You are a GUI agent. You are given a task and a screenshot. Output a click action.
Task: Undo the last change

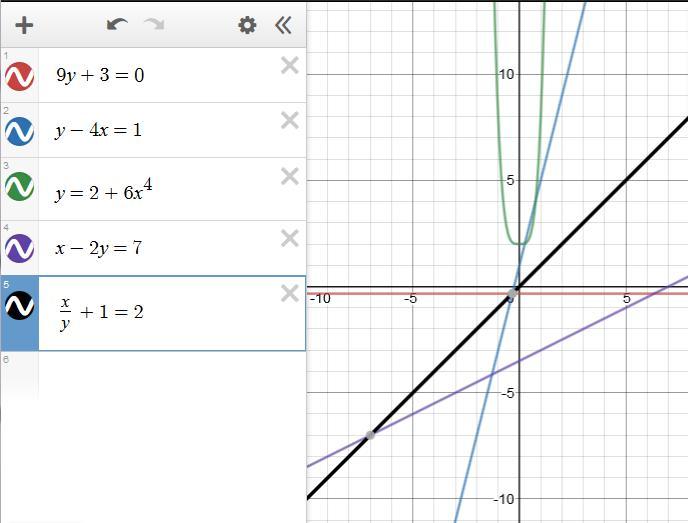click(x=117, y=25)
